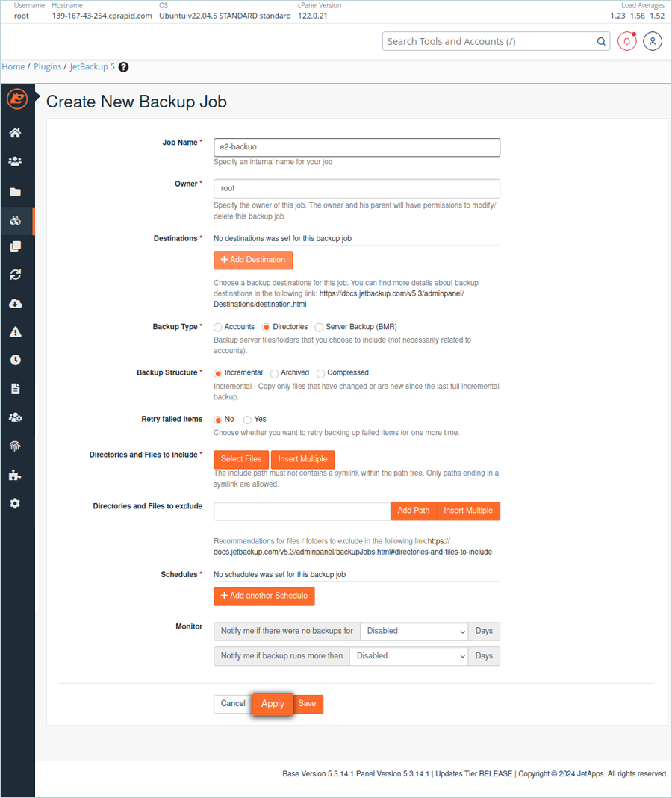Click Add another Schedule button
The image size is (672, 798).
click(264, 596)
